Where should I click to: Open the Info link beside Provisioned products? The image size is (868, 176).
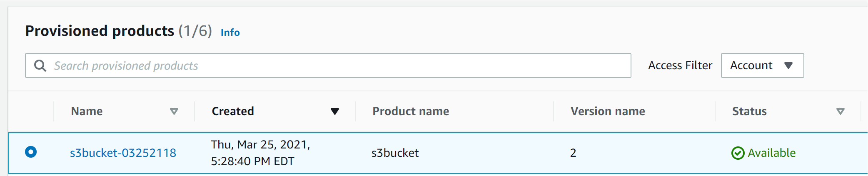coord(230,33)
